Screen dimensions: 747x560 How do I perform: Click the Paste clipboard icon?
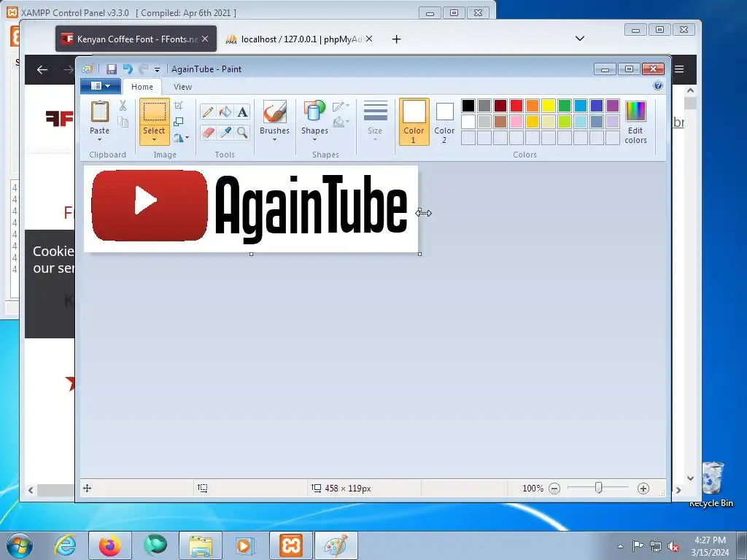point(99,112)
